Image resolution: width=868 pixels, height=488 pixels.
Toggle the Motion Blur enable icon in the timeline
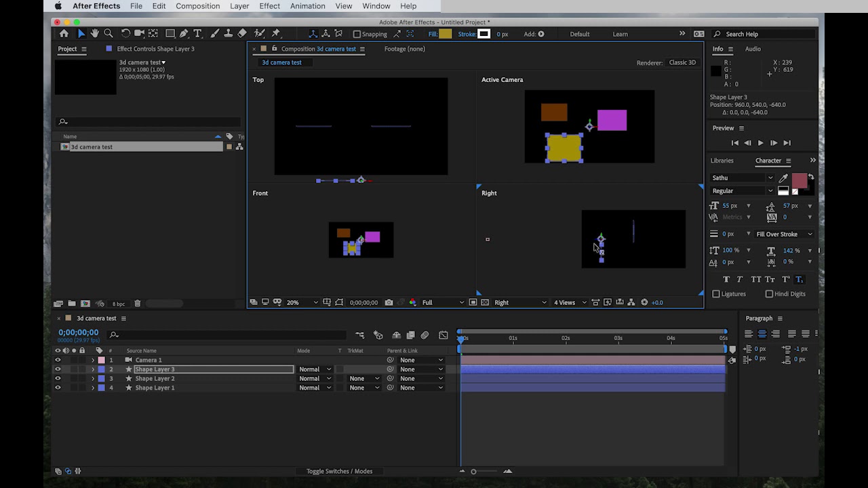coord(425,335)
